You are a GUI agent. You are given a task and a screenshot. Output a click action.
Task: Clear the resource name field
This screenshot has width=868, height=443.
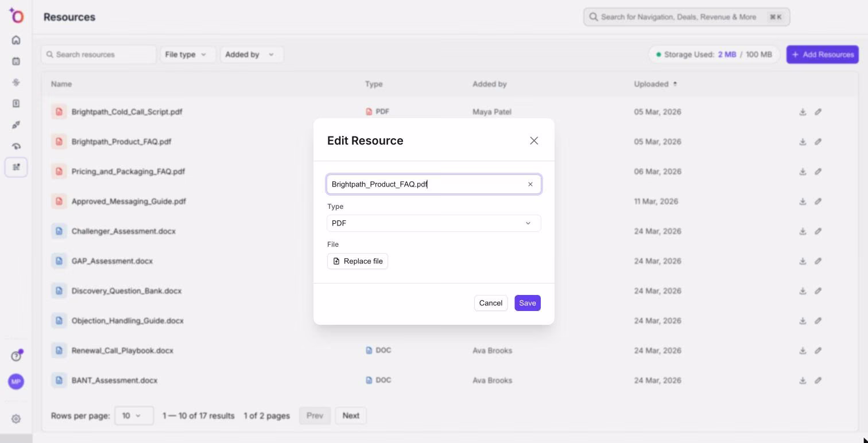click(x=530, y=184)
